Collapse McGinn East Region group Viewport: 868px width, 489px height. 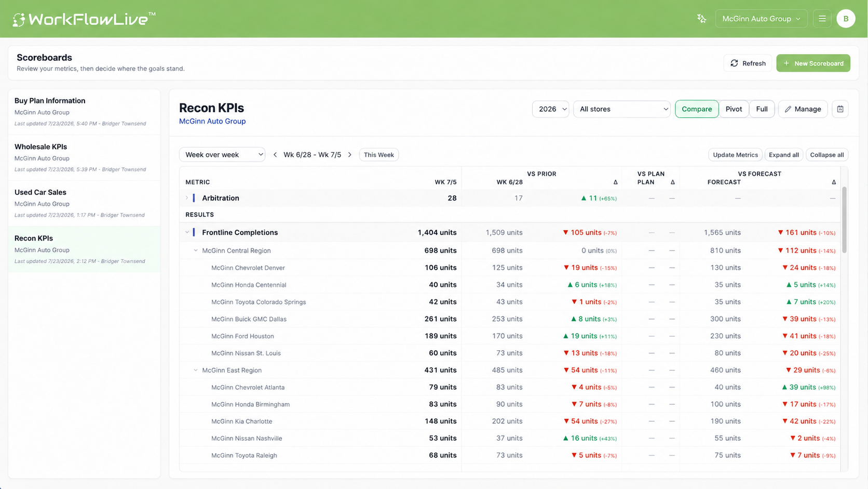[x=196, y=370]
